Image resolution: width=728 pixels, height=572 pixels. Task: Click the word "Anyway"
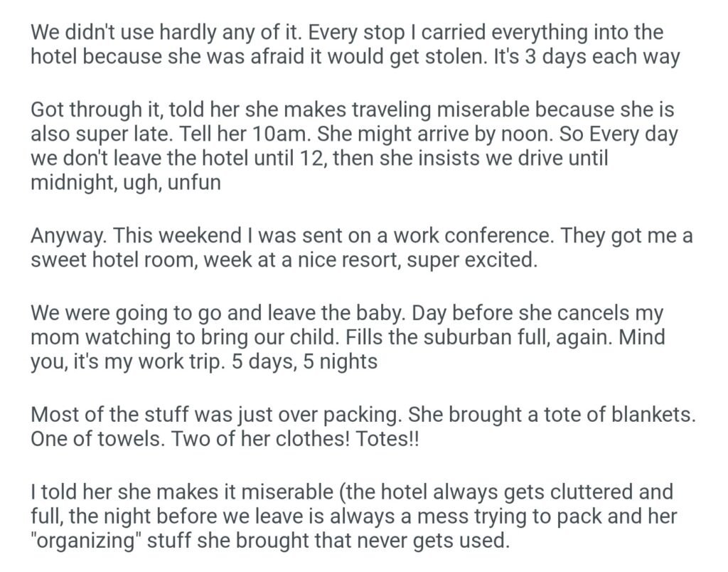pos(68,235)
